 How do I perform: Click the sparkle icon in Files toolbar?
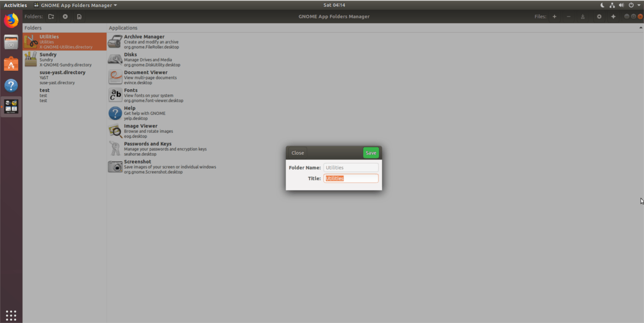click(x=613, y=16)
